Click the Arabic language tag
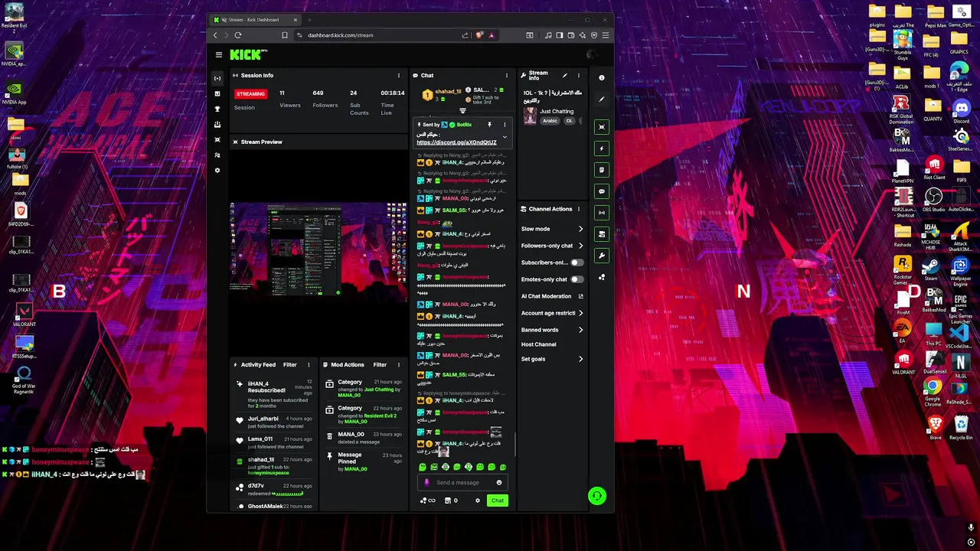This screenshot has height=551, width=980. (x=550, y=121)
